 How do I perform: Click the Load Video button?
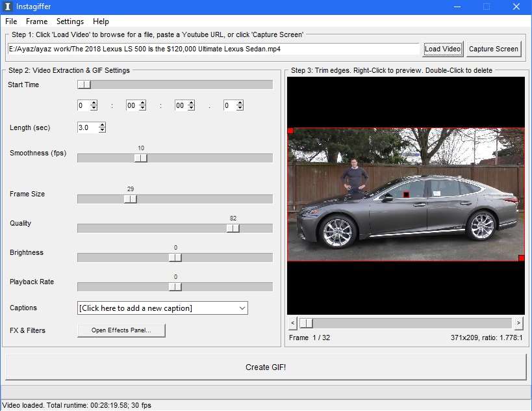(x=443, y=49)
